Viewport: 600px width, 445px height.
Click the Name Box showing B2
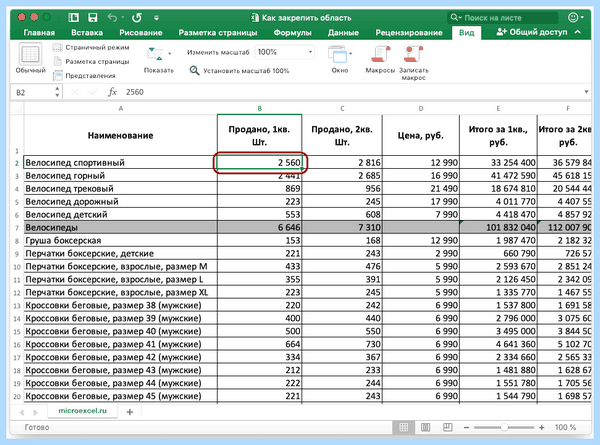[x=34, y=92]
